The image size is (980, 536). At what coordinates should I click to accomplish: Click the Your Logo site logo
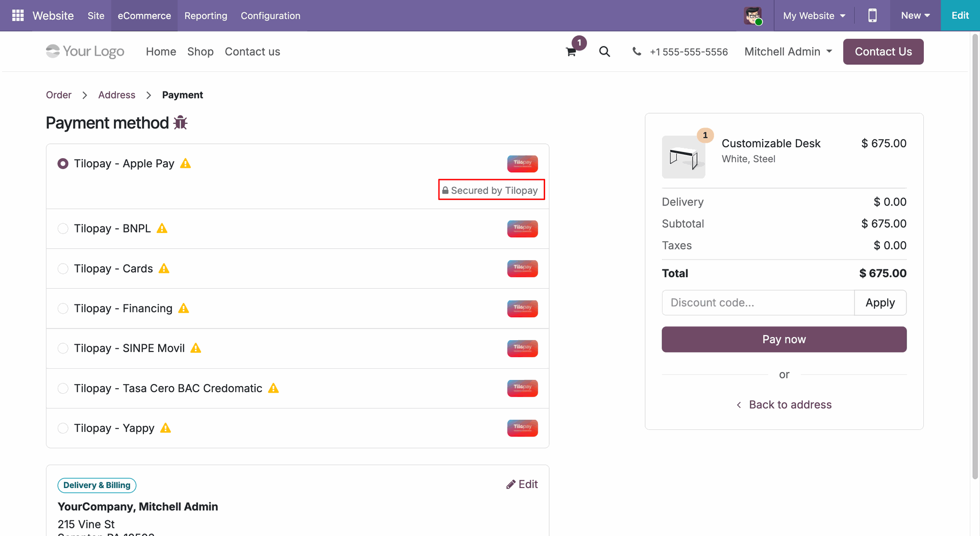click(85, 52)
